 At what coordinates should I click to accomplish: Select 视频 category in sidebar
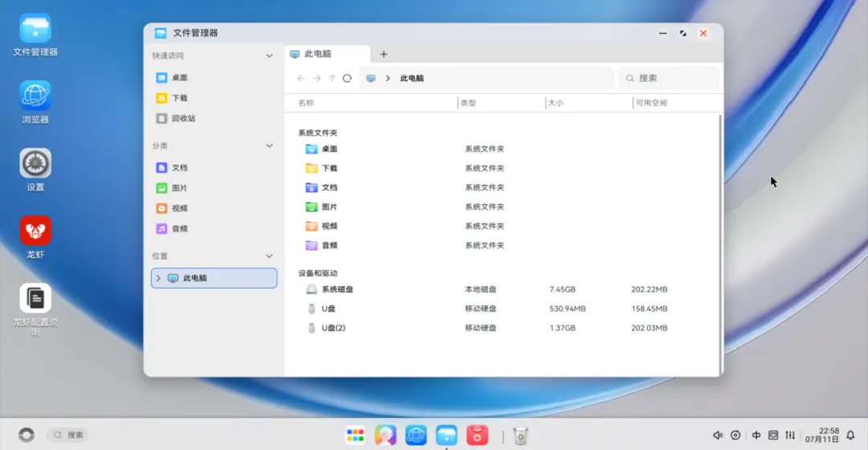[x=214, y=208]
